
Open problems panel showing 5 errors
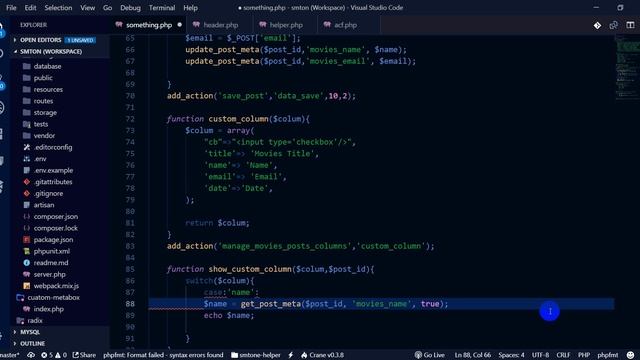[54, 355]
